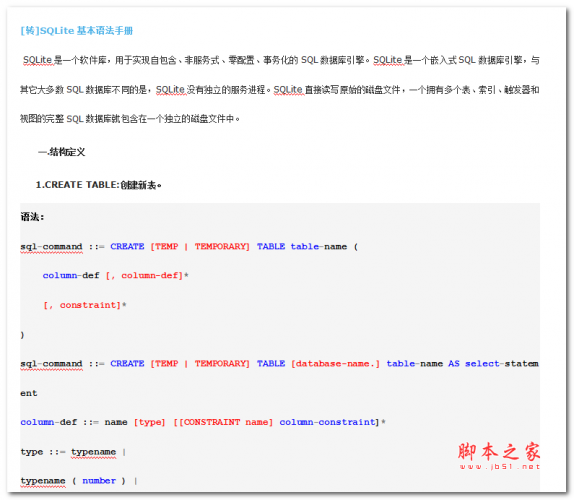574x500 pixels.
Task: Click the 1.CREATE TABLE heading
Action: tap(98, 185)
